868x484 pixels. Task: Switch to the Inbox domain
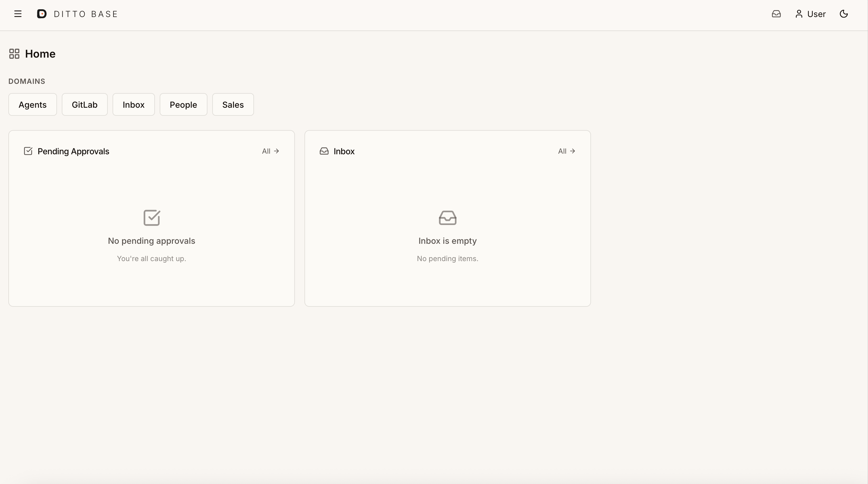click(x=133, y=104)
